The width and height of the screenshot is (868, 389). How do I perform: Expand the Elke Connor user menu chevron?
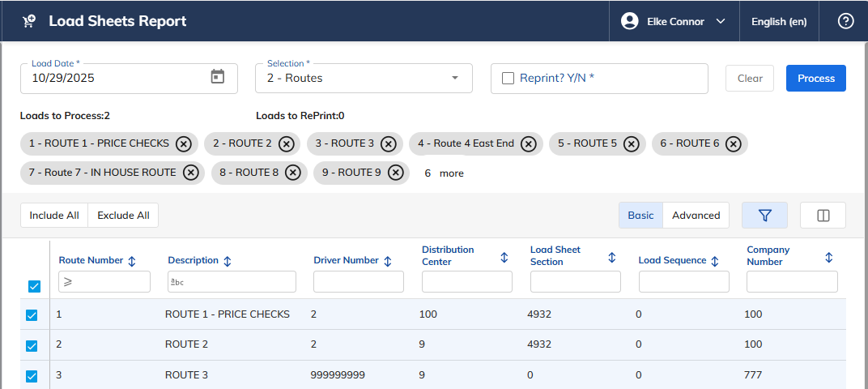[x=720, y=22]
